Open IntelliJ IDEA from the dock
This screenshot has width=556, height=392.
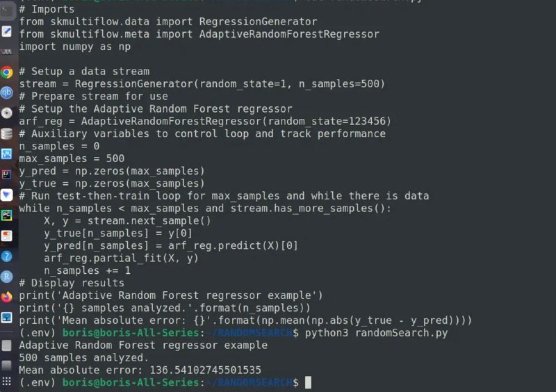[7, 174]
